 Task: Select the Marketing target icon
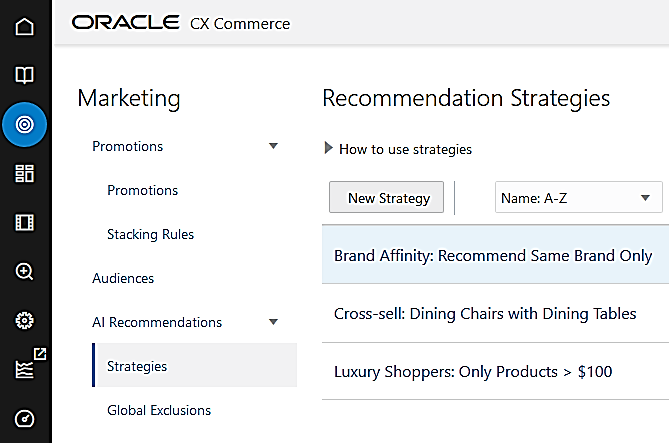[24, 124]
